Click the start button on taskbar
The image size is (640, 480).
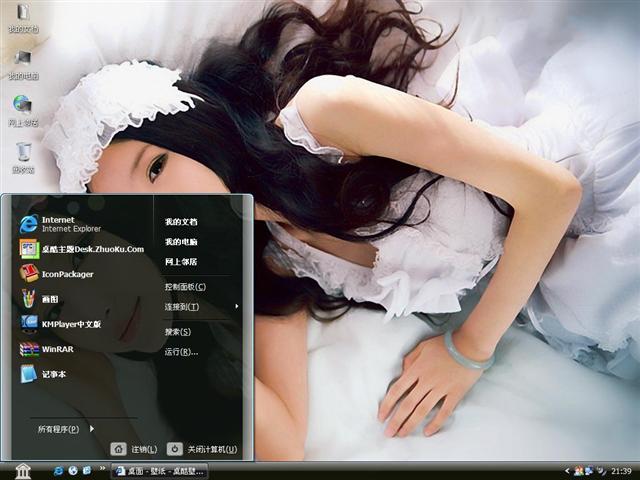(x=23, y=471)
